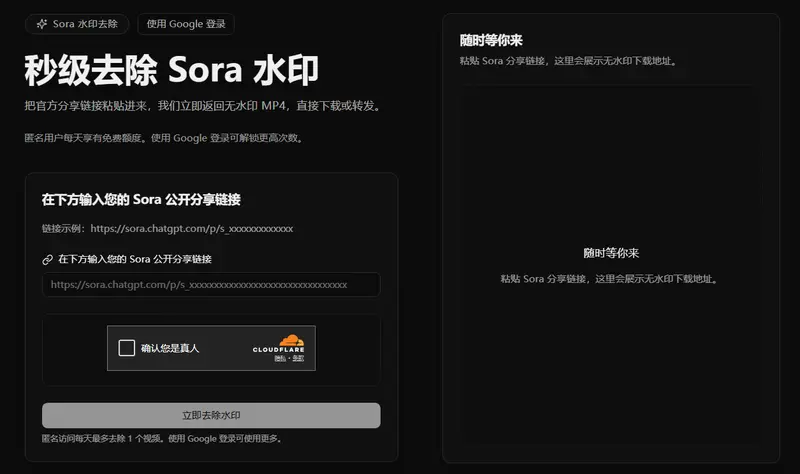Click the 秒级去除 Sora 水印 headline
800x474 pixels.
point(171,70)
